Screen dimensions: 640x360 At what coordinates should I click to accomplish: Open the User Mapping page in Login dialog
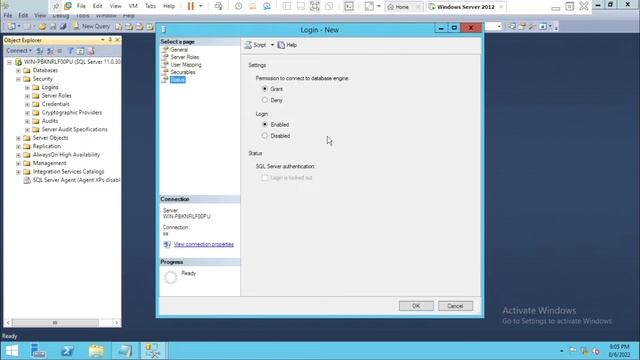(x=186, y=64)
